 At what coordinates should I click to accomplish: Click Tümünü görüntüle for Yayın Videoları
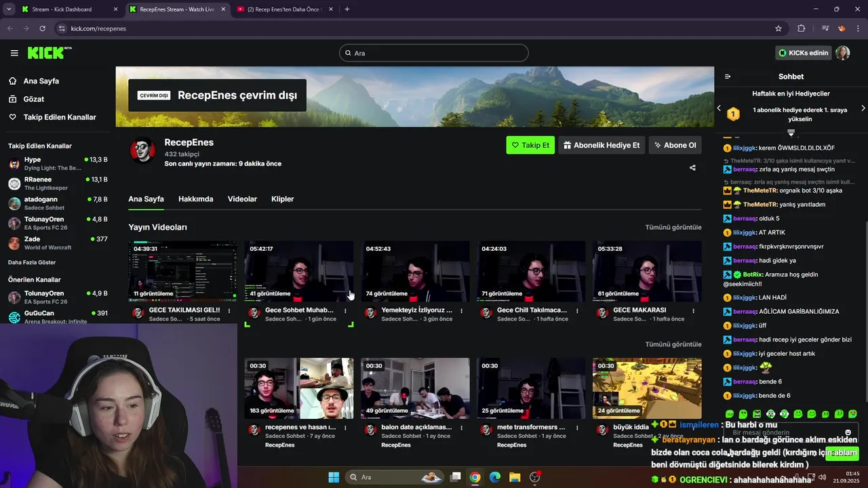[673, 227]
